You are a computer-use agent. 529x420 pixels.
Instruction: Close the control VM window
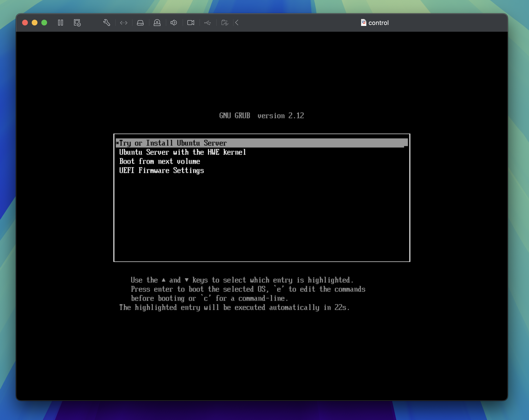pos(25,23)
